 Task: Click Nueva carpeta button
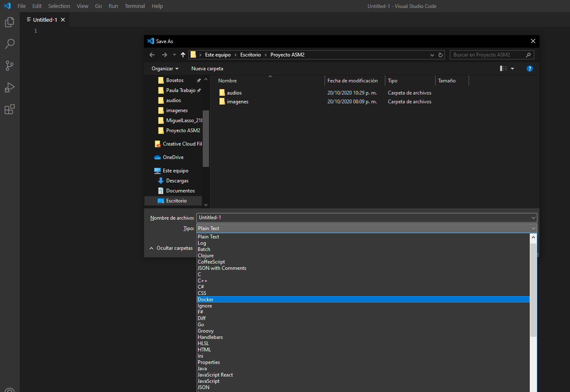coord(207,69)
